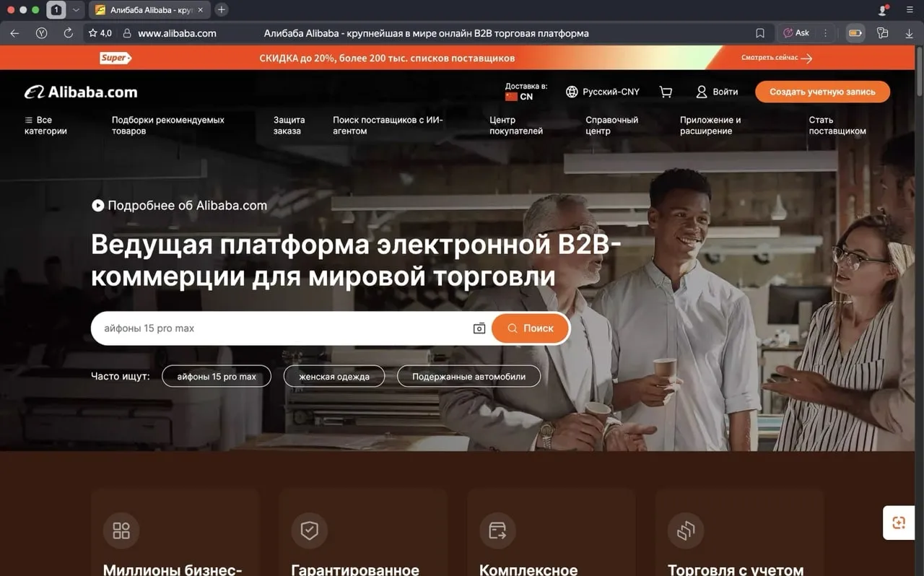Click the play icon beside Подробнее об Alibaba.com
924x576 pixels.
pos(97,206)
